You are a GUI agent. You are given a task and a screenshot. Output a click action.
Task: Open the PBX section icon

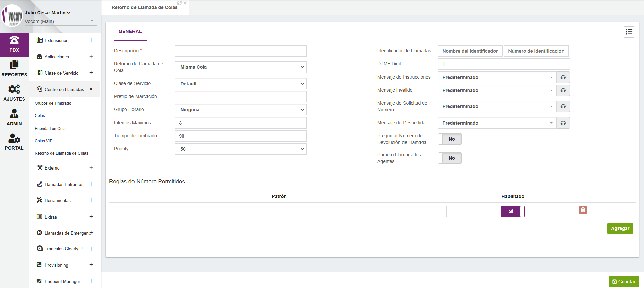14,41
